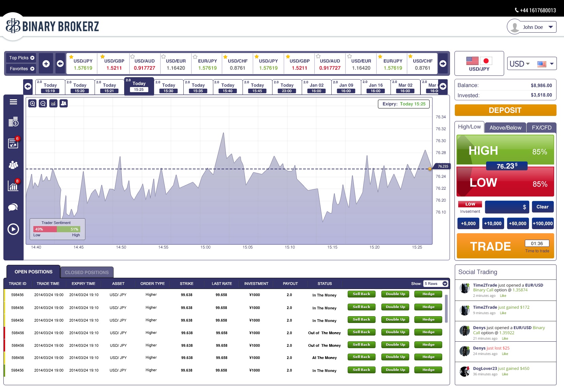Screen dimensions: 564x392
Task: Click the play circle sidebar icon
Action: [x=13, y=229]
